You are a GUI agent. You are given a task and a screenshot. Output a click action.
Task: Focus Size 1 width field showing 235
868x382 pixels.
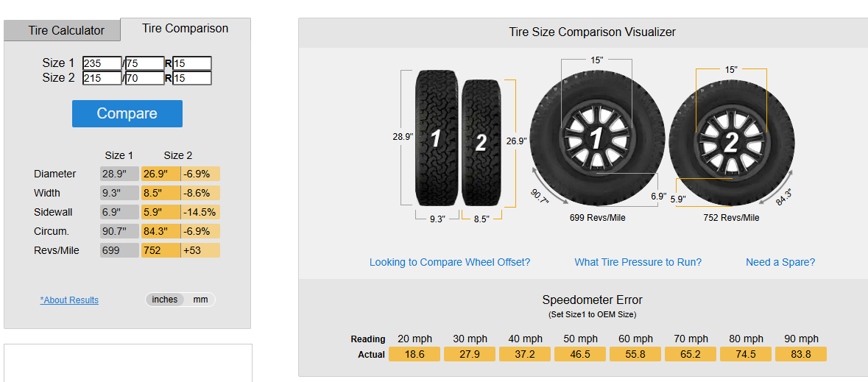click(102, 63)
